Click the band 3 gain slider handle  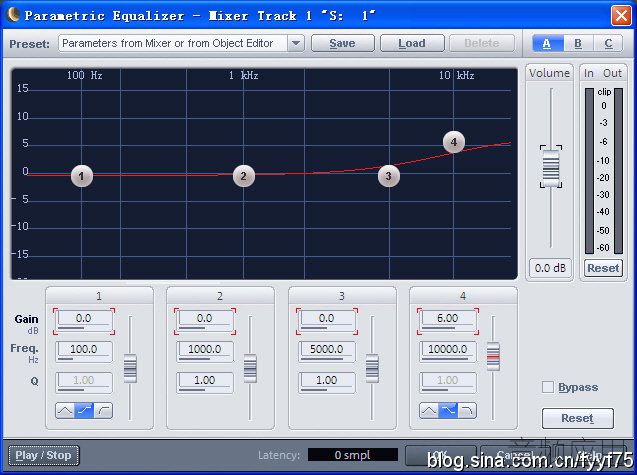tap(372, 368)
